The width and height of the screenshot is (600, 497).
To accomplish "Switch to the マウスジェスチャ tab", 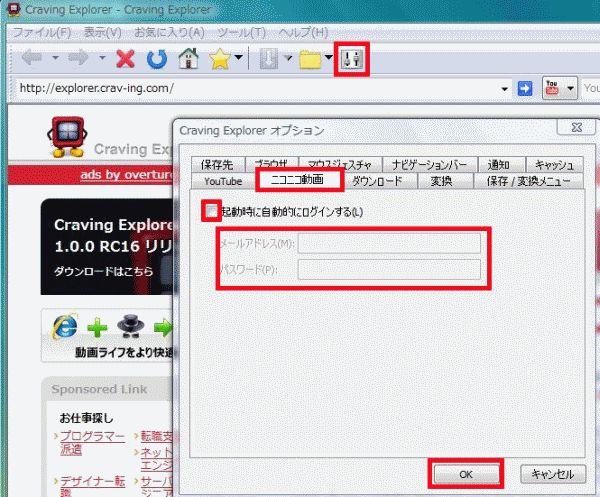I will (x=340, y=164).
